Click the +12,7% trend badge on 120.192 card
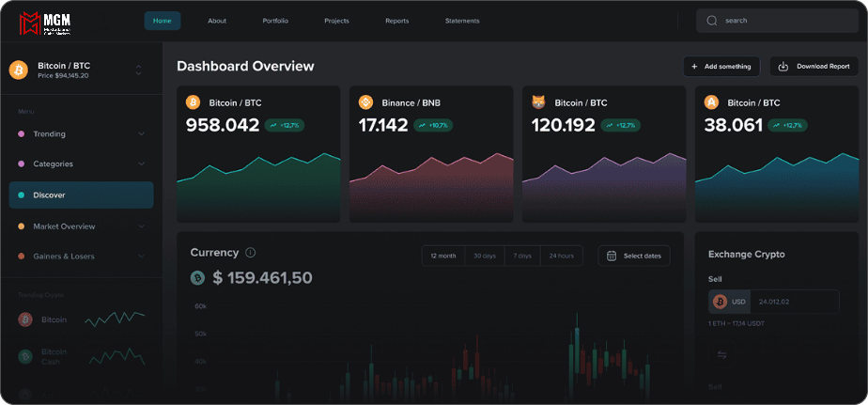The image size is (868, 405). pyautogui.click(x=621, y=126)
